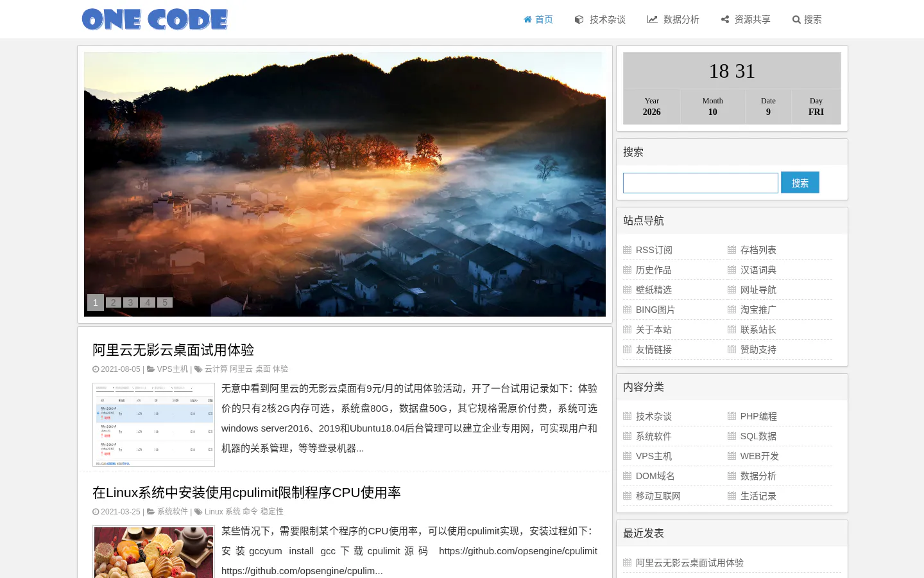This screenshot has height=578, width=924.
Task: Open the 技术杂谈 navigation menu
Action: tap(600, 19)
